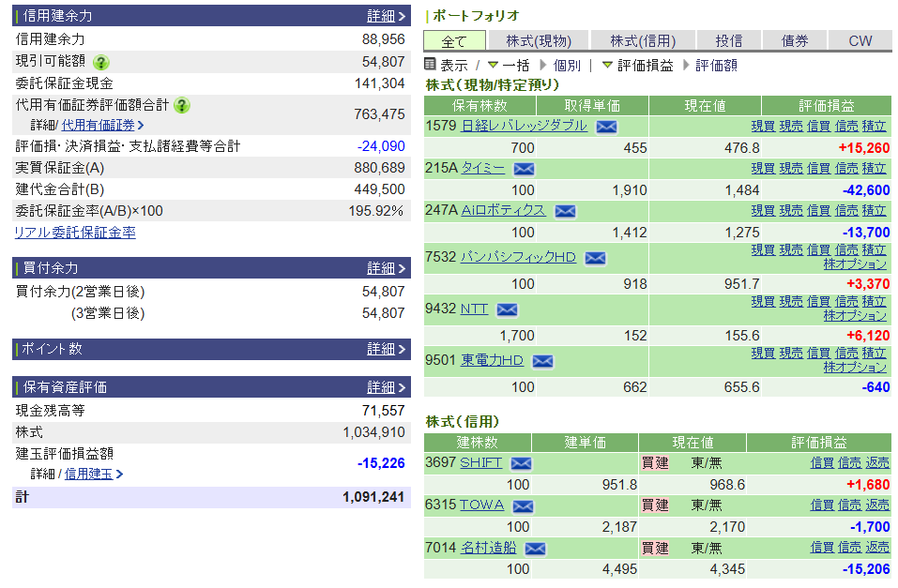Open 詳細 for 信用建余力 section
Viewport: 898px width, 588px height.
click(x=387, y=16)
